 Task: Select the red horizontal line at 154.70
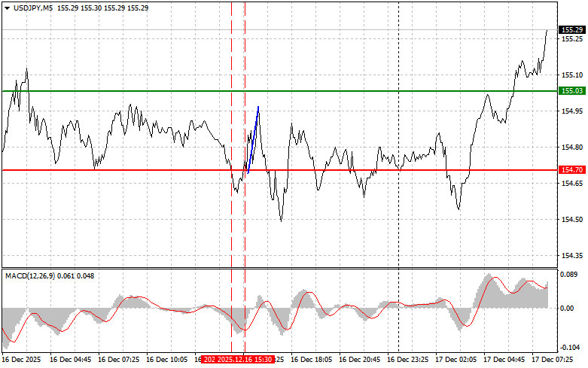pos(280,170)
